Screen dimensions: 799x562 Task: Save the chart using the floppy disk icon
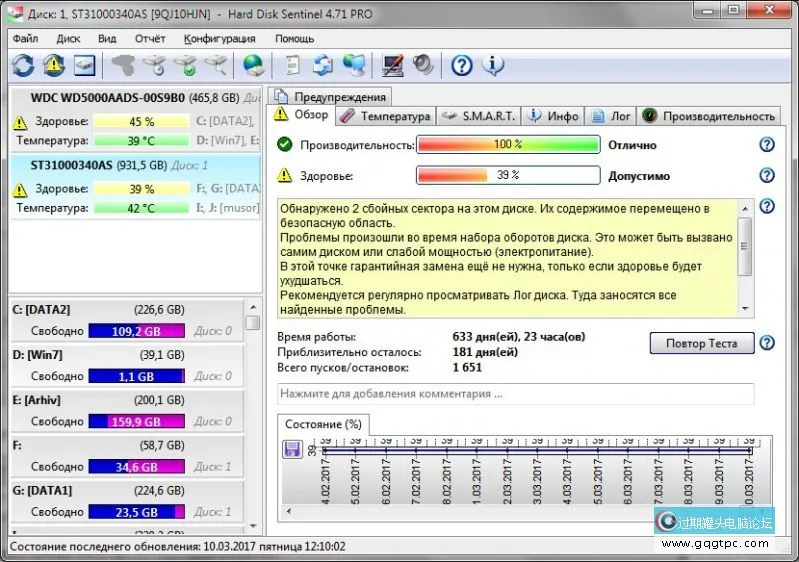[x=293, y=451]
